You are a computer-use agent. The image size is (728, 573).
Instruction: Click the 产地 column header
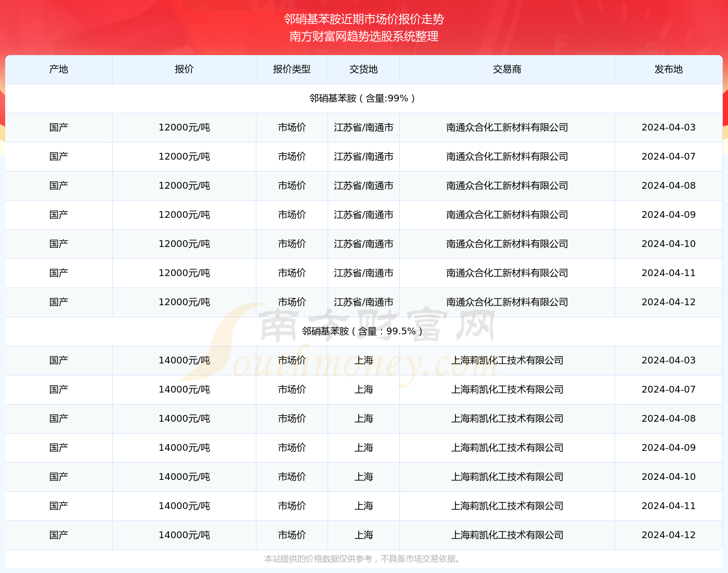pyautogui.click(x=59, y=69)
